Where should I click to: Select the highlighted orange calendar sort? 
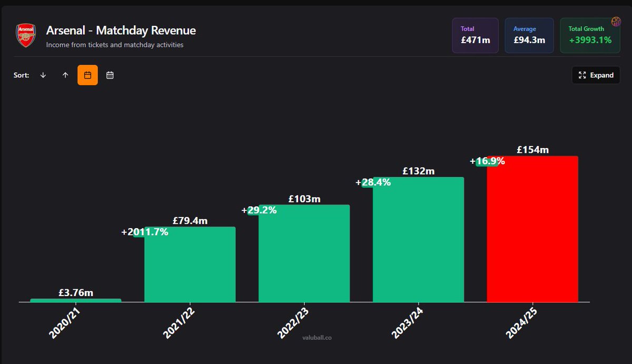[87, 75]
